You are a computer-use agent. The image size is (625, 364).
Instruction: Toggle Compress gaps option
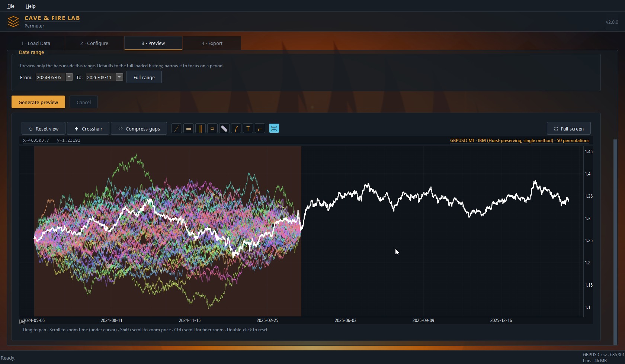139,129
